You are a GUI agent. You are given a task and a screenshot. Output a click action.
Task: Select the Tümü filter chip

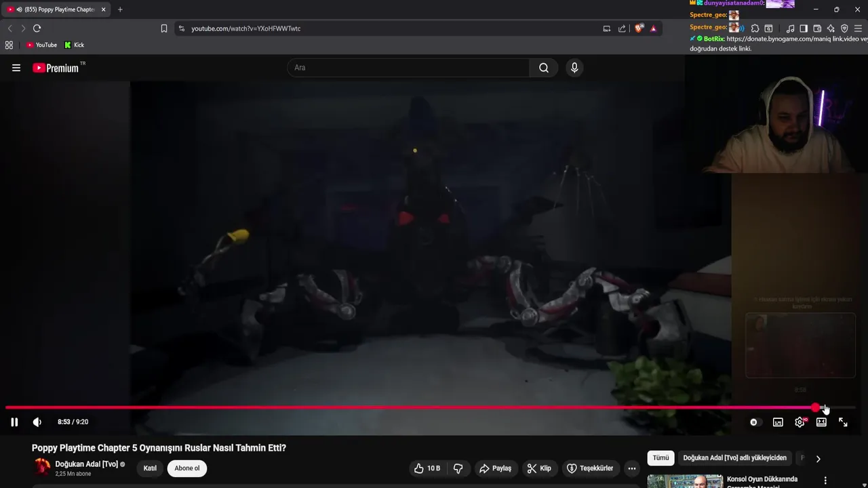point(660,458)
